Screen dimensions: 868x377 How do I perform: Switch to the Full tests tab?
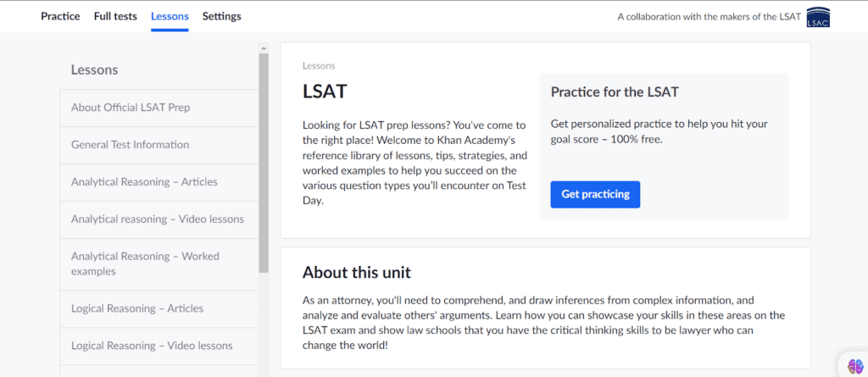click(x=115, y=16)
